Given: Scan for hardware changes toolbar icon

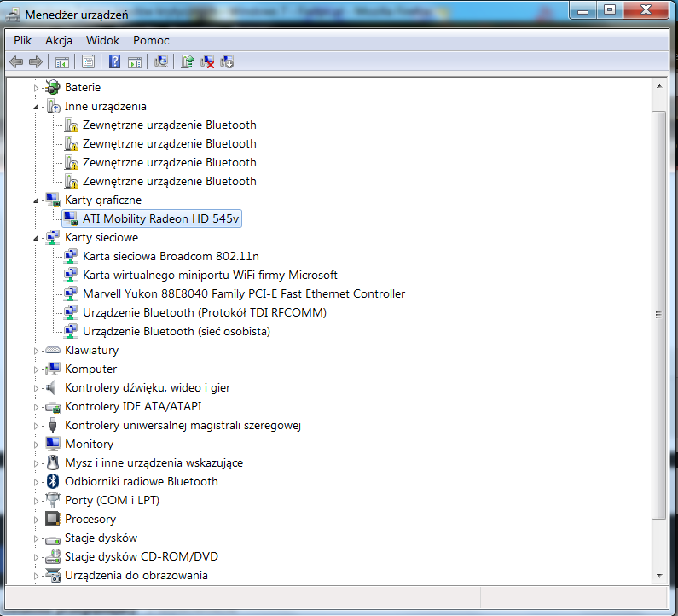Looking at the screenshot, I should (x=161, y=62).
